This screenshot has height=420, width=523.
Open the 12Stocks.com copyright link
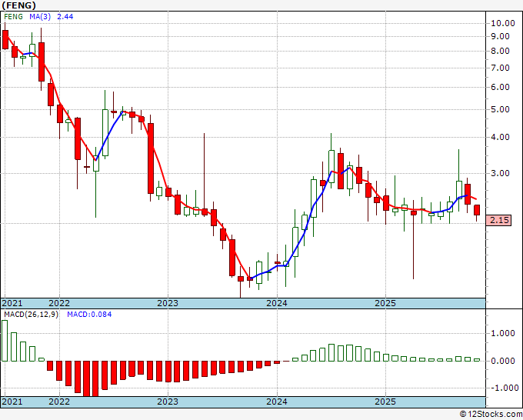point(491,415)
